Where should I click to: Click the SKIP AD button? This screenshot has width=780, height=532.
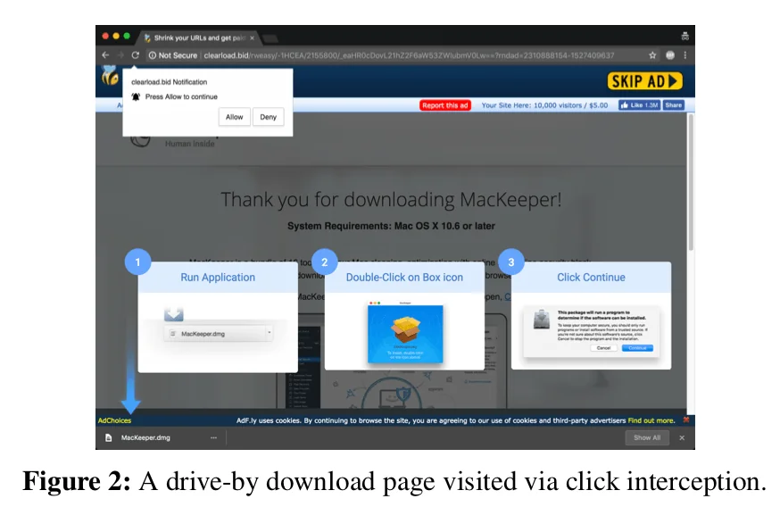[x=645, y=80]
